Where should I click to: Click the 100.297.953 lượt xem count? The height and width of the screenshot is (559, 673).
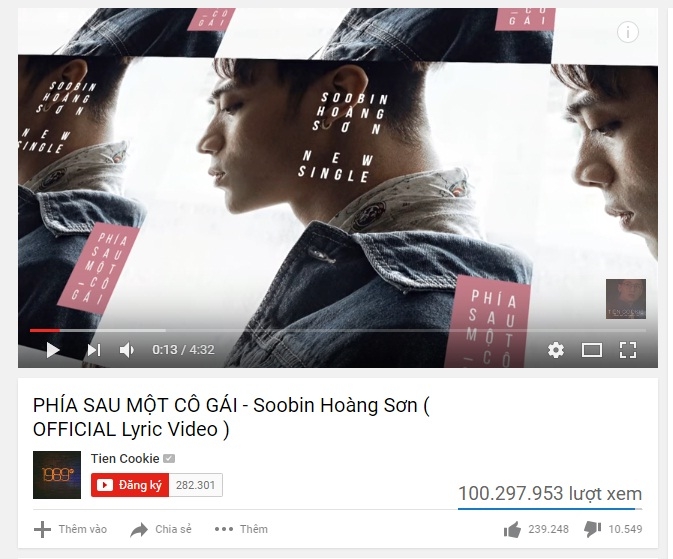[x=550, y=494]
